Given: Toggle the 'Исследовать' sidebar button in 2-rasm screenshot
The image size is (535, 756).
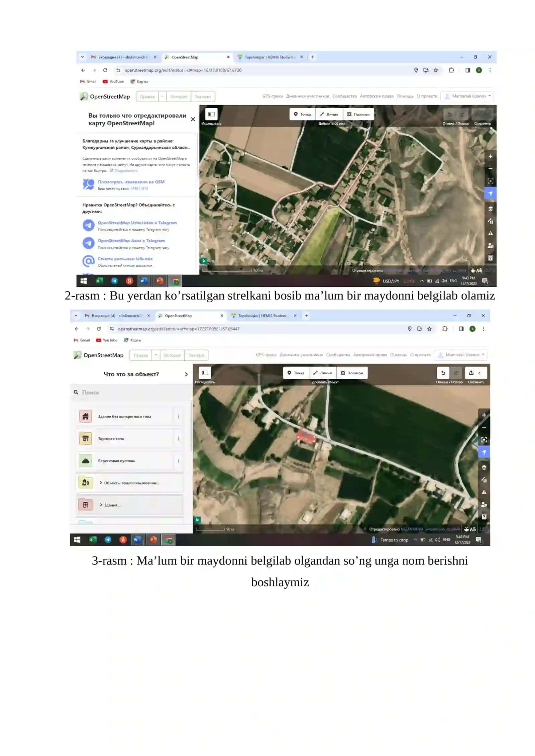Looking at the screenshot, I should point(211,114).
